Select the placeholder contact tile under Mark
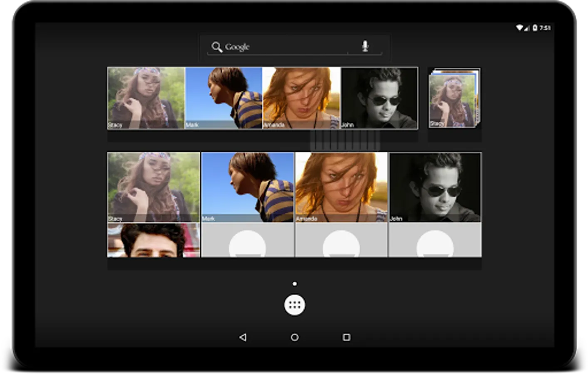This screenshot has height=375, width=588. click(x=248, y=240)
